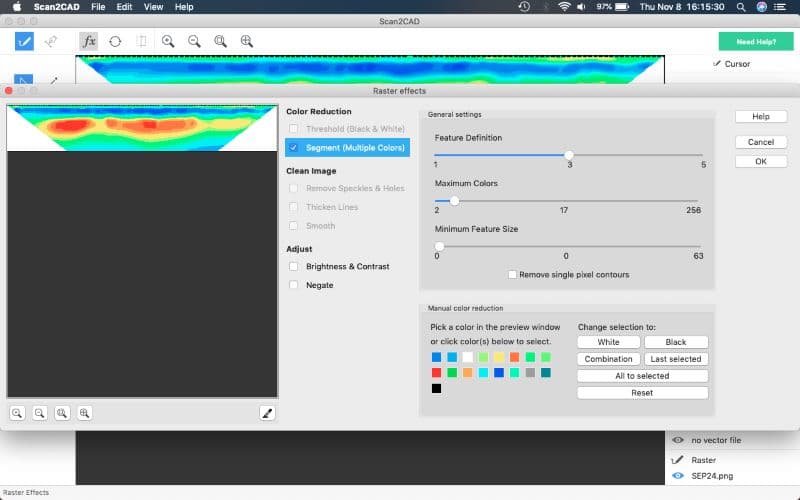Tick the Remove single pixel contours checkbox
Image resolution: width=800 pixels, height=500 pixels.
click(x=512, y=274)
